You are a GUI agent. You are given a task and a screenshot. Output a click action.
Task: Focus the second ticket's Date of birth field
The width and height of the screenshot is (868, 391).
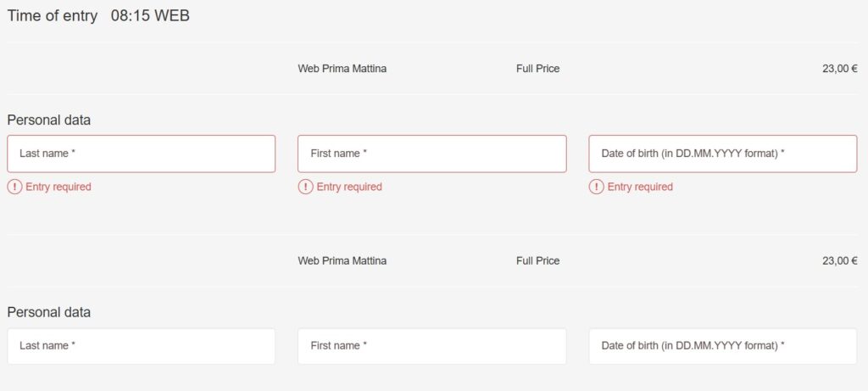pos(723,346)
